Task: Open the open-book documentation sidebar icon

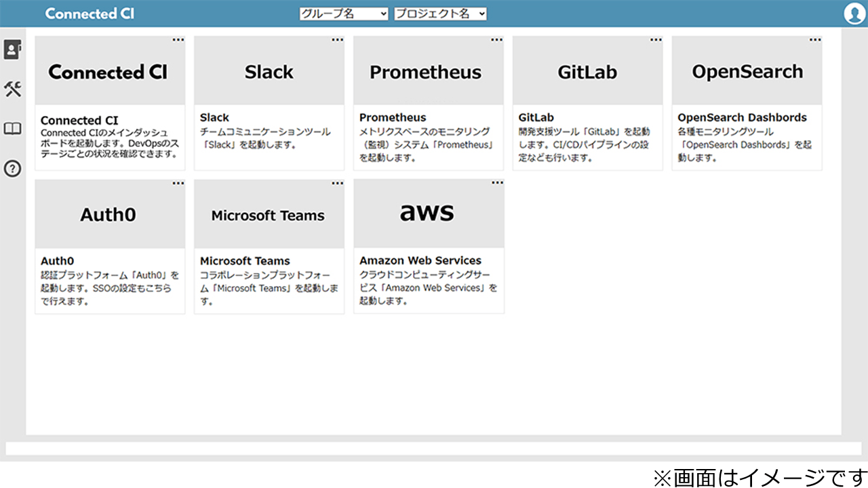Action: pos(13,129)
